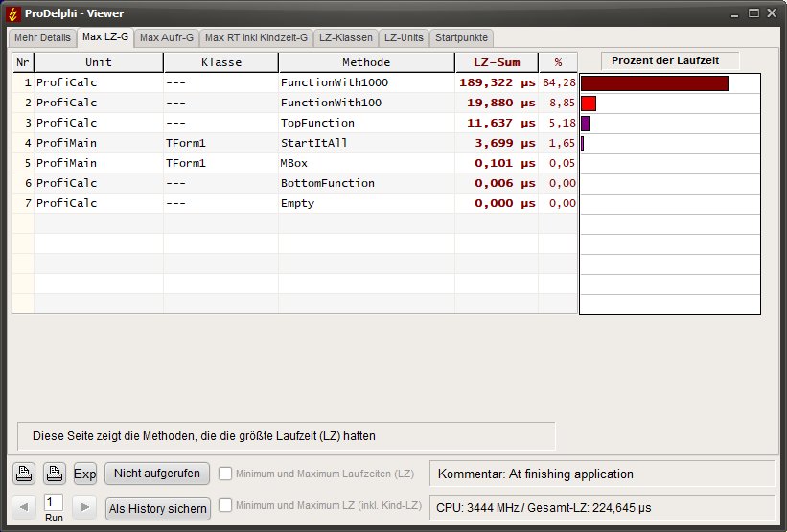Click the % column header

[558, 62]
